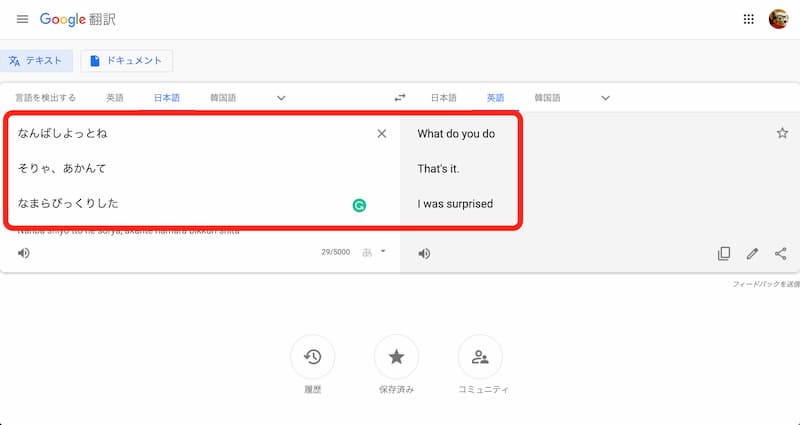The height and width of the screenshot is (425, 800).
Task: Click the Google 翻訳 logo
Action: pos(78,19)
